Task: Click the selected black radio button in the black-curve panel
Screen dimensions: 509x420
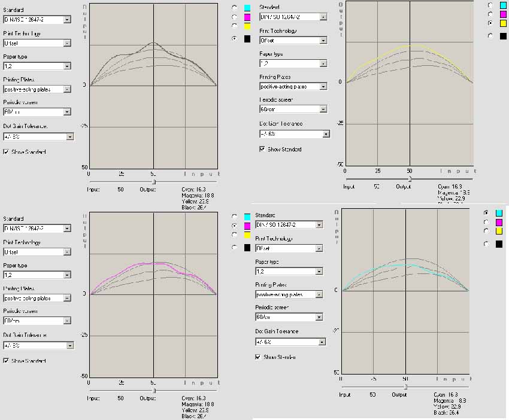Action: pos(234,39)
